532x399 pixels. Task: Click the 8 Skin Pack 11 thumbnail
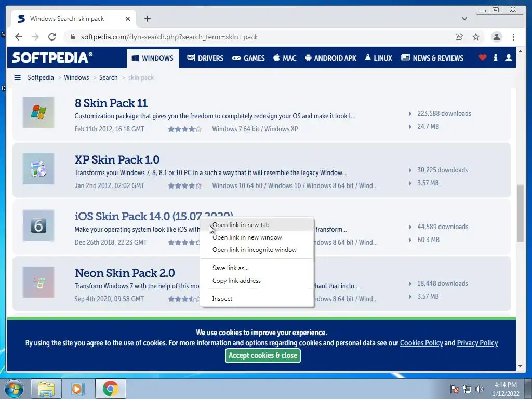[38, 112]
